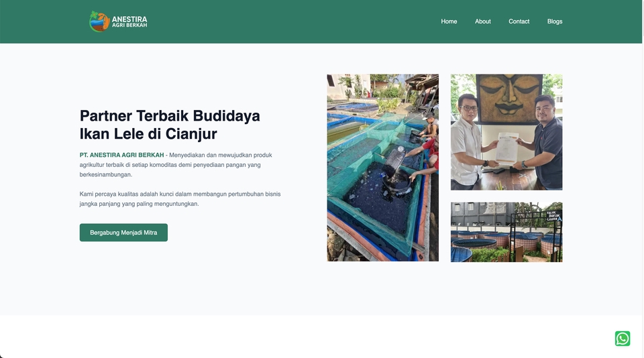The width and height of the screenshot is (644, 358).
Task: Open the two men holding document photo
Action: tap(506, 132)
